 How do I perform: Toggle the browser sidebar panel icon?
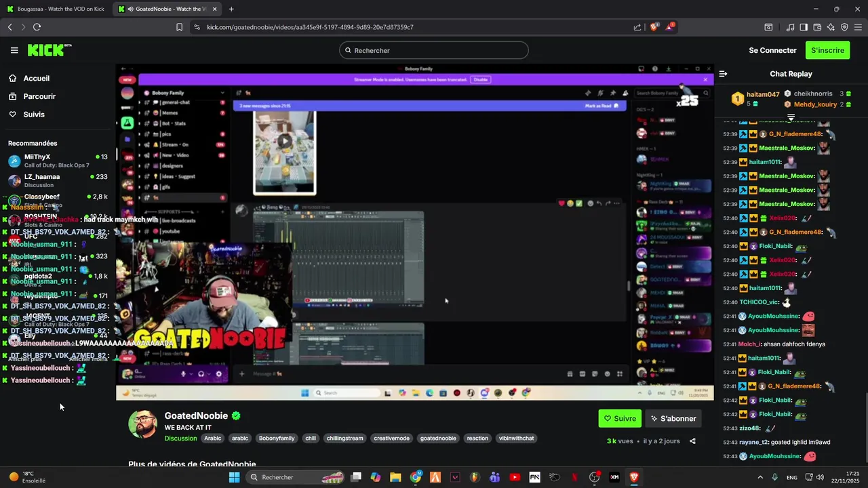click(x=804, y=27)
